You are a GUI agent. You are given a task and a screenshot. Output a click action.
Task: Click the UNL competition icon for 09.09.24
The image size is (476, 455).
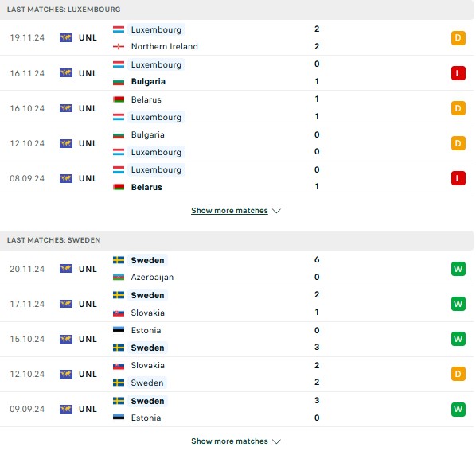tap(66, 409)
